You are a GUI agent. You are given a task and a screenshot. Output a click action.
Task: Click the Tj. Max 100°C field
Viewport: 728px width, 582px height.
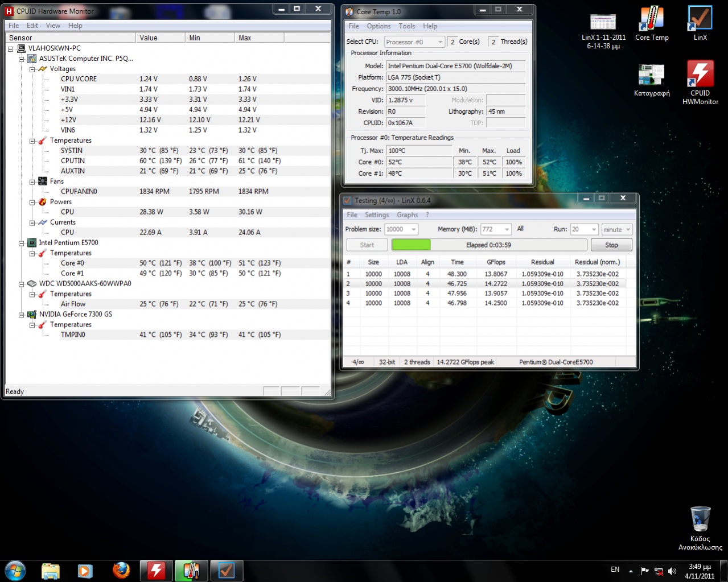pos(418,151)
